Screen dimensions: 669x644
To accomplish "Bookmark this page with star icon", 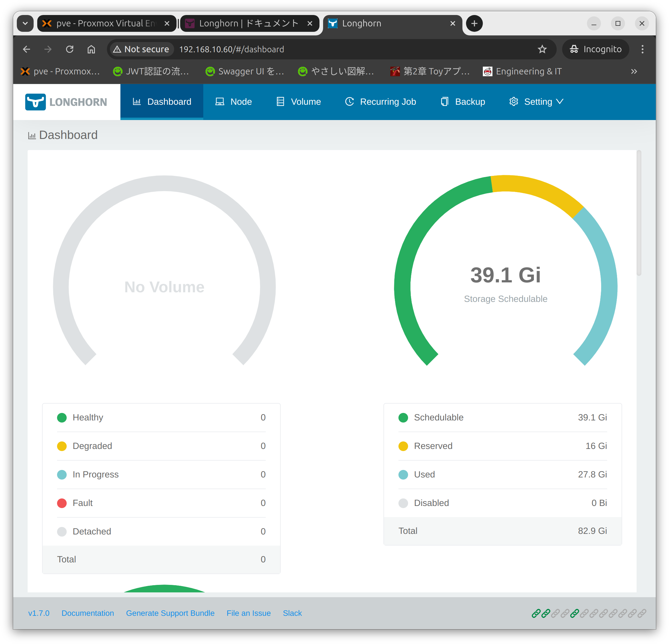I will point(542,50).
